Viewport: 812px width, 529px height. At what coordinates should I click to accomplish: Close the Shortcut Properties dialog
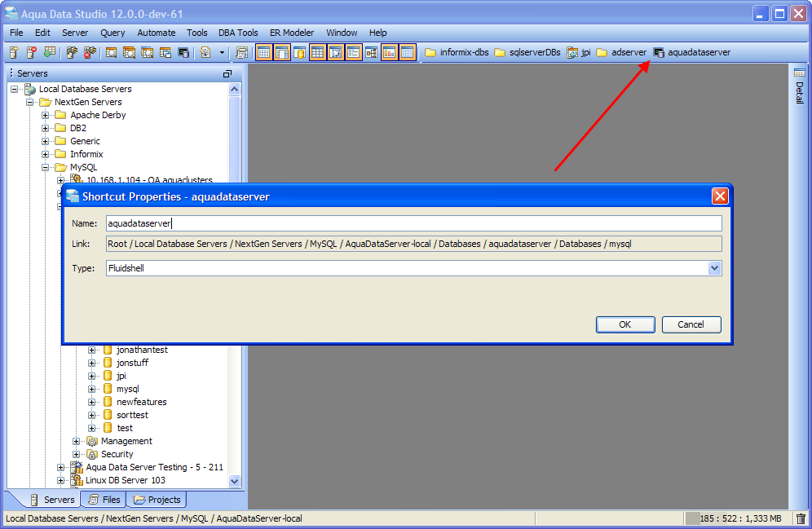pos(720,196)
